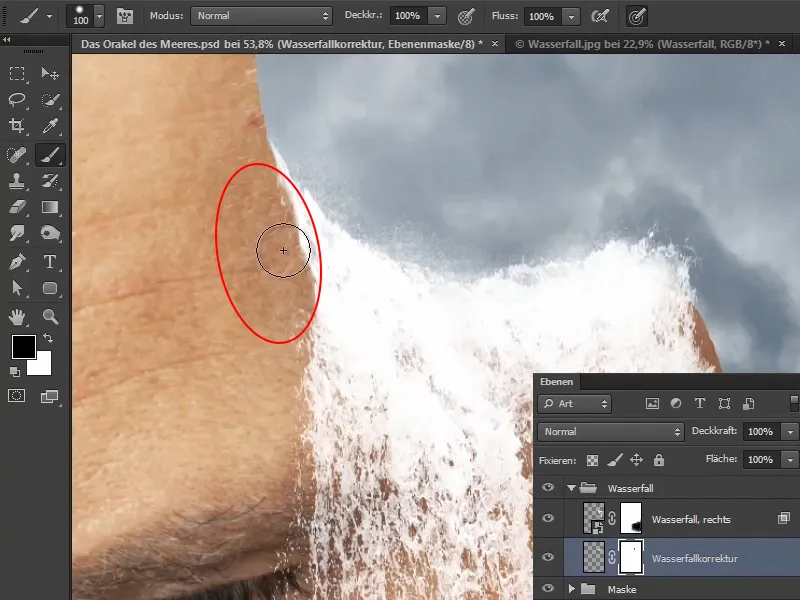The width and height of the screenshot is (800, 600).
Task: Select the Gradient tool
Action: pyautogui.click(x=50, y=207)
